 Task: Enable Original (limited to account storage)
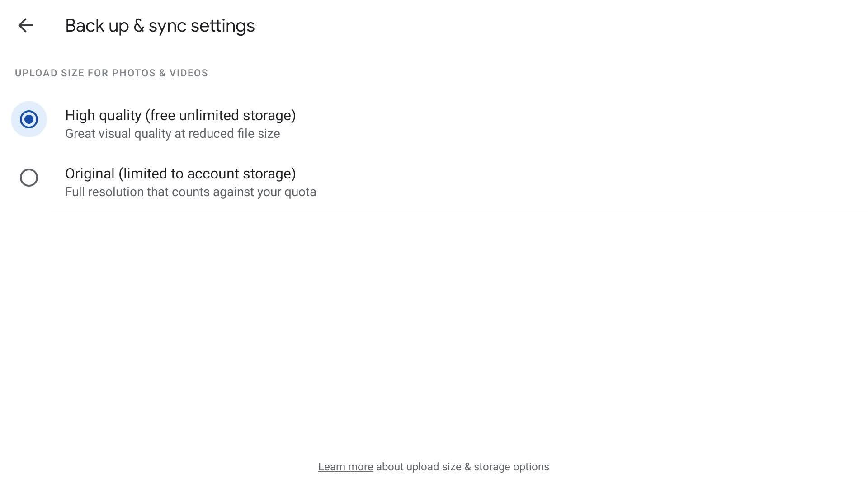[x=28, y=178]
